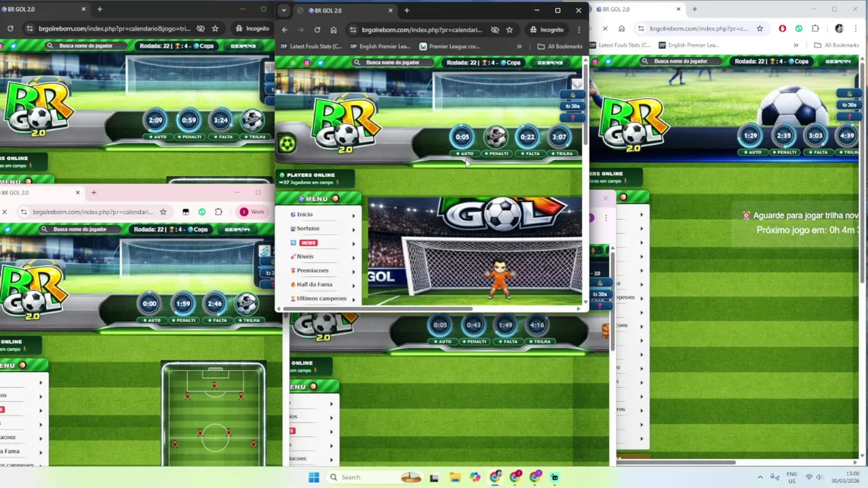Click the vertical scrollbar in the front window
This screenshot has height=488, width=868.
pyautogui.click(x=585, y=101)
